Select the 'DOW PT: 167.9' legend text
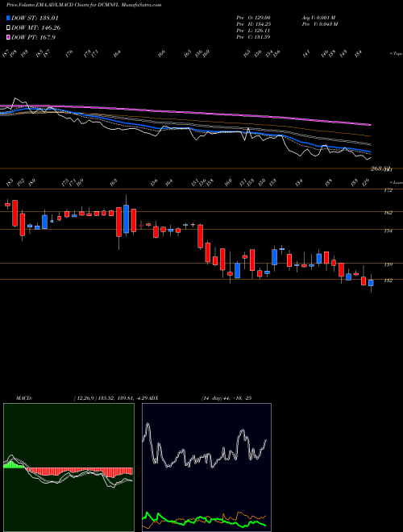The height and width of the screenshot is (532, 403). tap(33, 37)
